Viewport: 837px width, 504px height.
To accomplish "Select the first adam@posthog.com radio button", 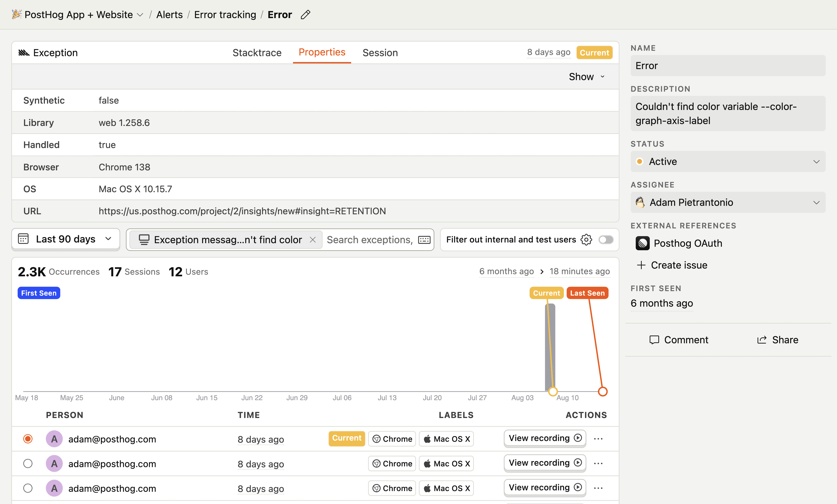I will pyautogui.click(x=28, y=439).
